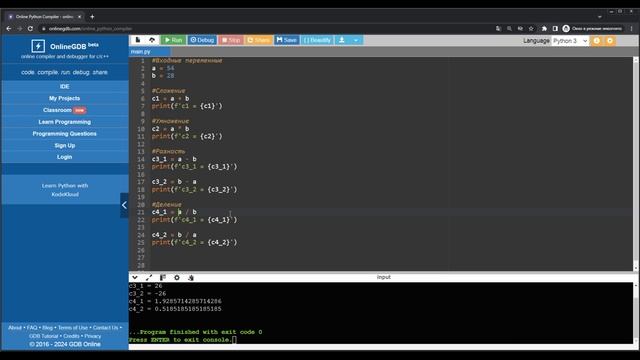Open the IDE menu item
Viewport: 640px width, 360px height.
64,87
